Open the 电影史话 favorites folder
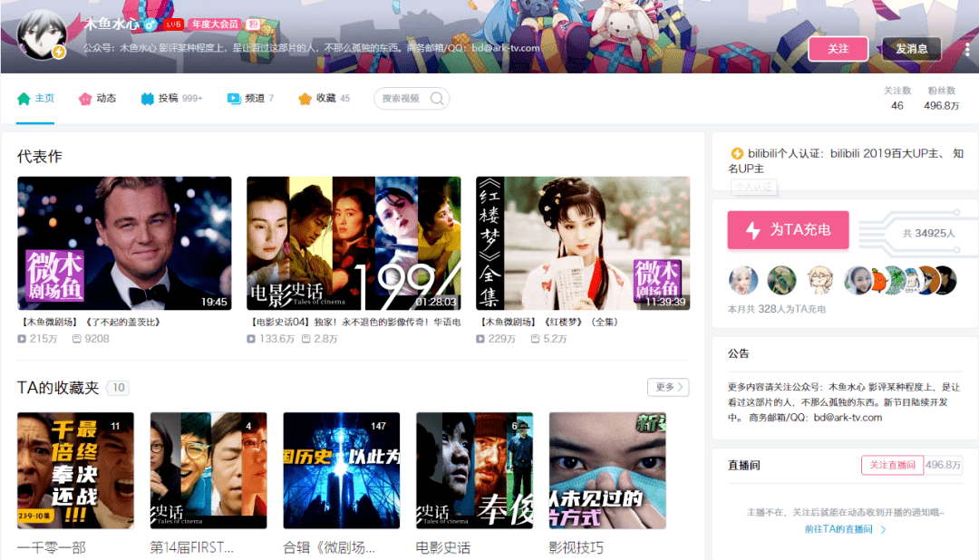 pyautogui.click(x=474, y=470)
